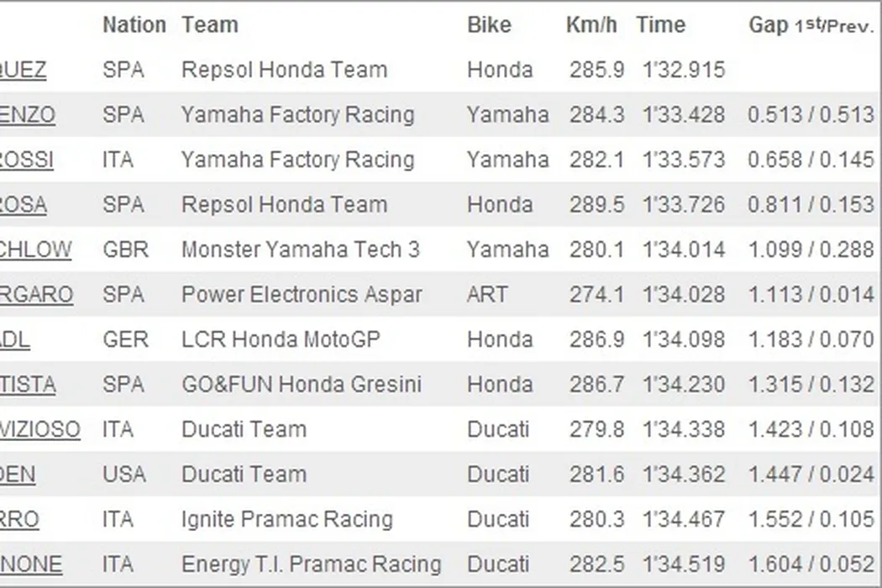Image resolution: width=882 pixels, height=588 pixels.
Task: Click the rider link ending in CHLOW
Action: tap(35, 249)
